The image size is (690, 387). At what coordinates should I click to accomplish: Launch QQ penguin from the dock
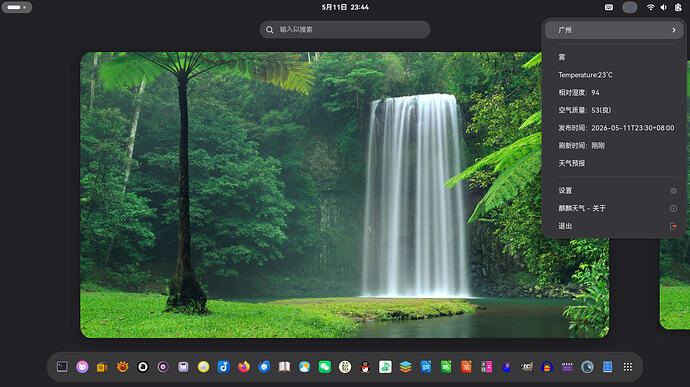(x=365, y=367)
